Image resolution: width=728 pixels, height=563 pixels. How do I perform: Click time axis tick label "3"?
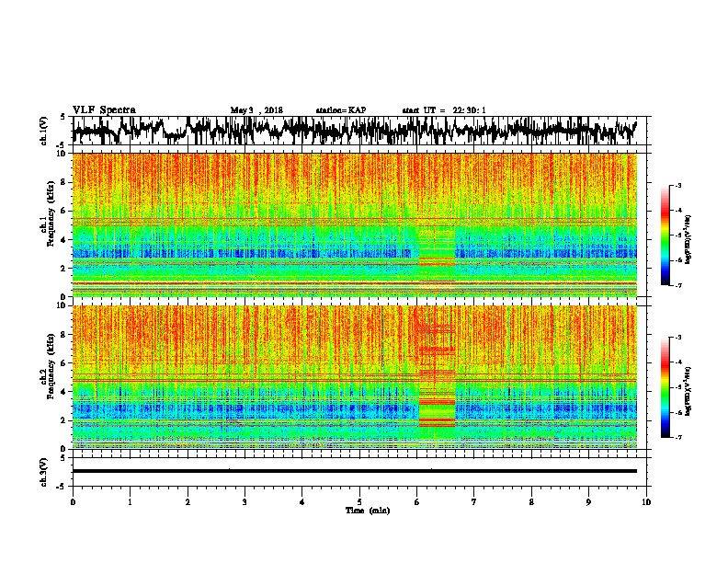click(245, 502)
